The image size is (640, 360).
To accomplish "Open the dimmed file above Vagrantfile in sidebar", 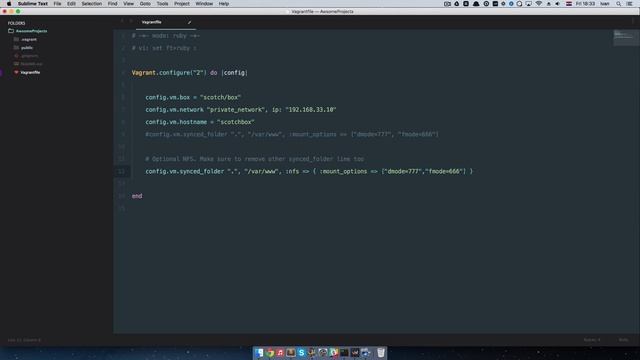I will (31, 64).
